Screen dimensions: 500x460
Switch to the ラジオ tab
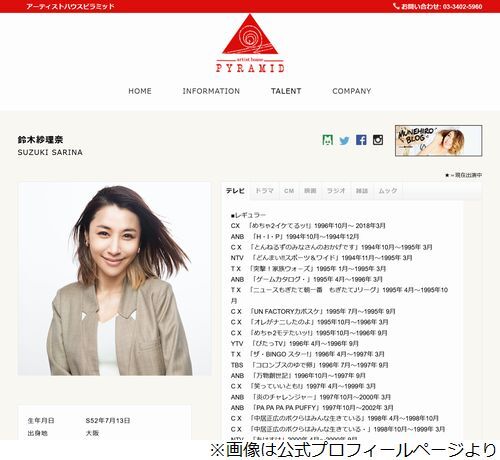pyautogui.click(x=336, y=191)
